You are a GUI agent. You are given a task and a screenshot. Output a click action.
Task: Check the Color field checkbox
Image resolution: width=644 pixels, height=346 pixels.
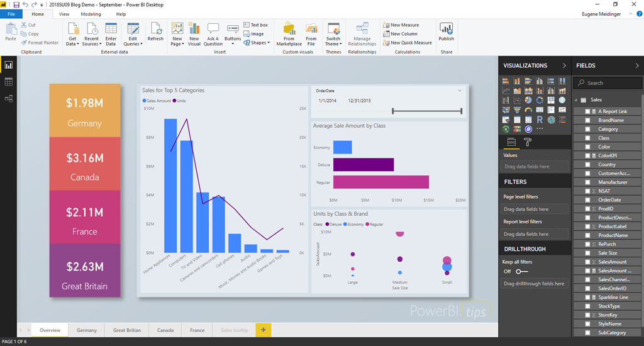(588, 147)
